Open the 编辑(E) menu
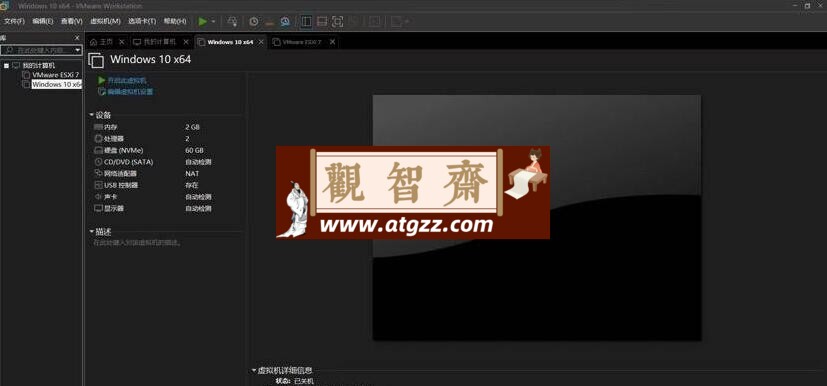The image size is (827, 386). [x=43, y=21]
